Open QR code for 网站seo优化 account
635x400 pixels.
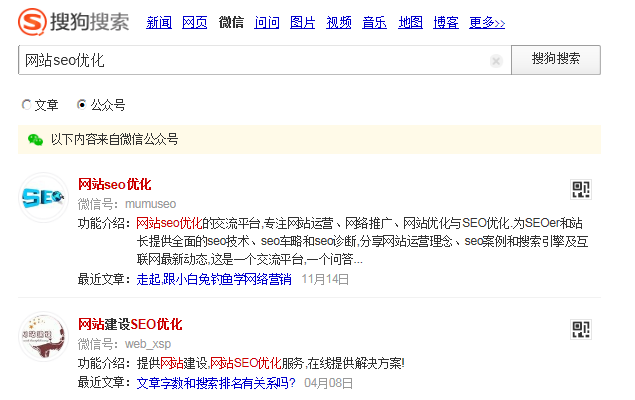click(x=582, y=190)
